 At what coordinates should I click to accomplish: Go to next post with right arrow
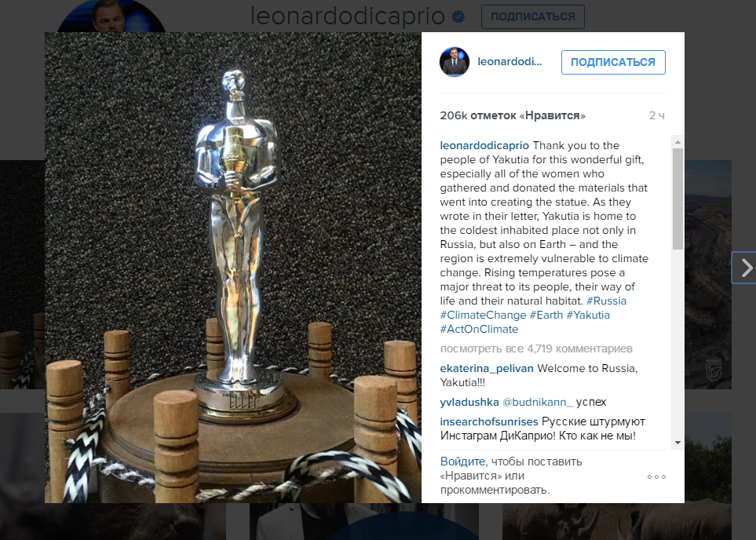click(x=745, y=268)
